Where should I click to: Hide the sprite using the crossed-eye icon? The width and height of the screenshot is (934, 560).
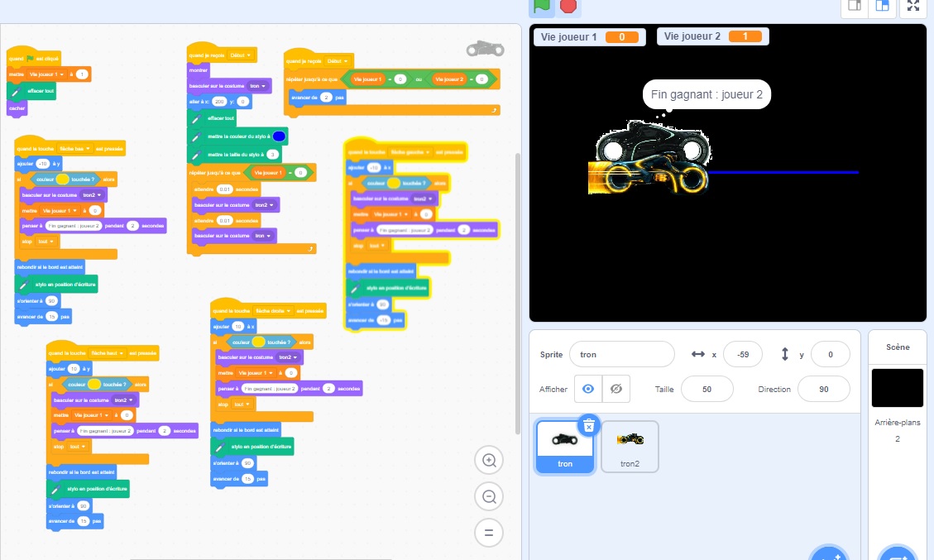616,389
